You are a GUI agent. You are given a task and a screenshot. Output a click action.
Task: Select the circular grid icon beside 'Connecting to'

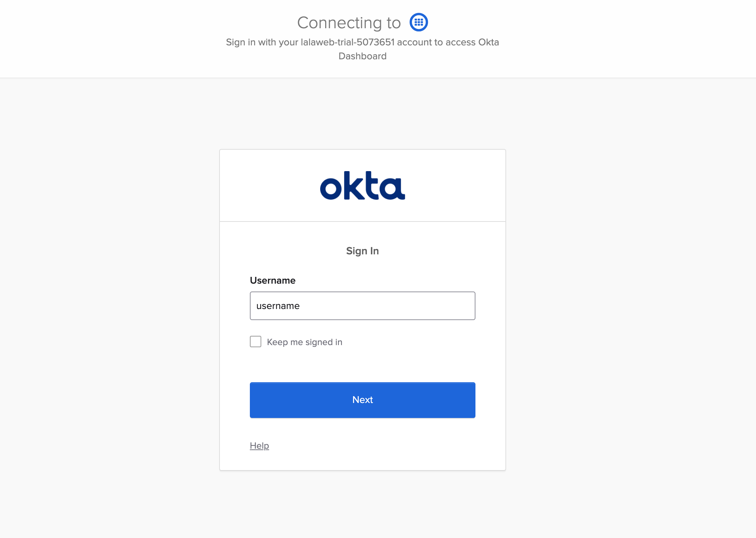(418, 22)
